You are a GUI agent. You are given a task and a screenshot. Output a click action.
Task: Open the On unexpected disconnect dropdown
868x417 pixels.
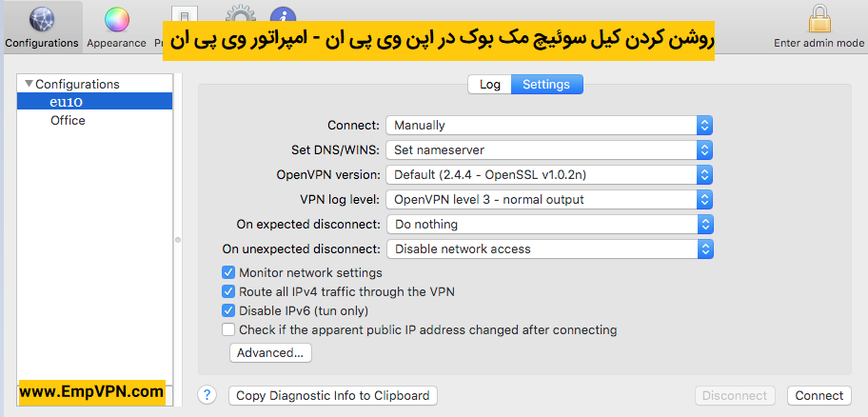pos(550,248)
